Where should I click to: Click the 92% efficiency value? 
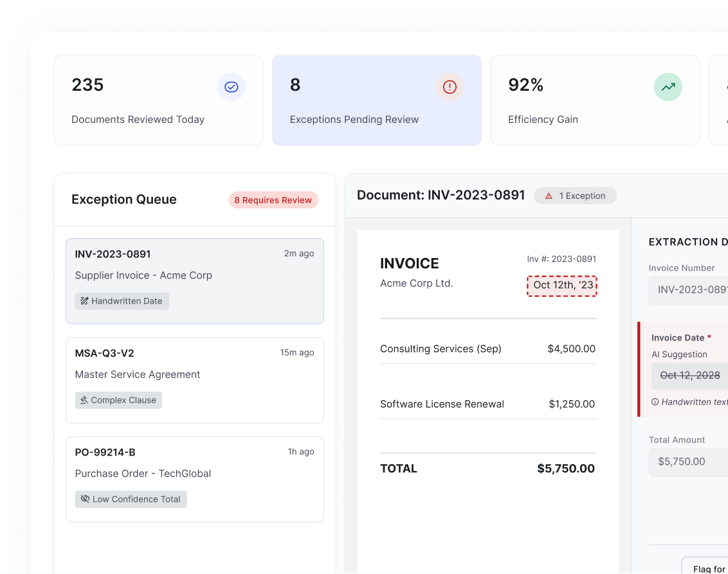click(525, 85)
